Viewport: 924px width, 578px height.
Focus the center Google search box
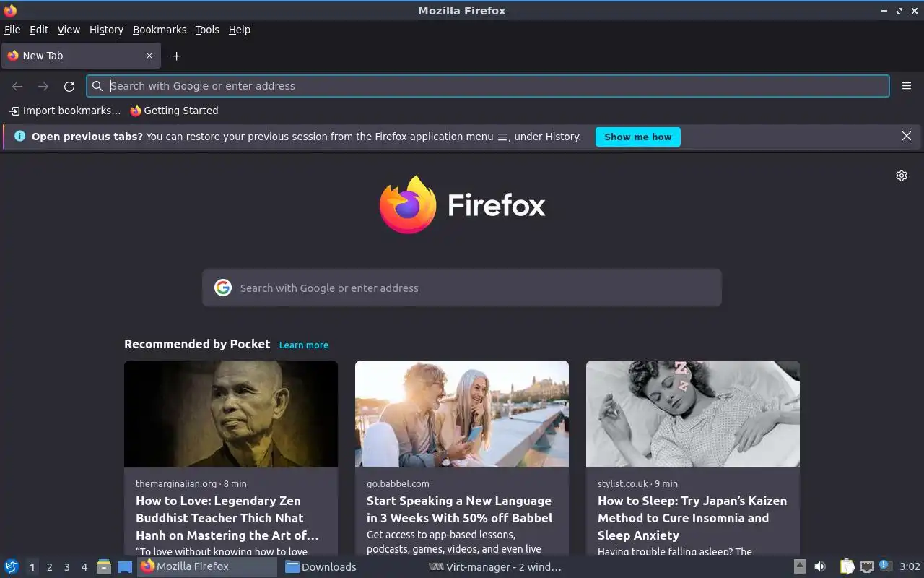click(462, 288)
